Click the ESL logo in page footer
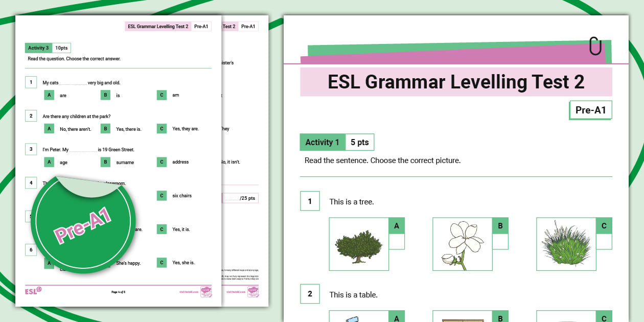644x322 pixels. click(33, 291)
